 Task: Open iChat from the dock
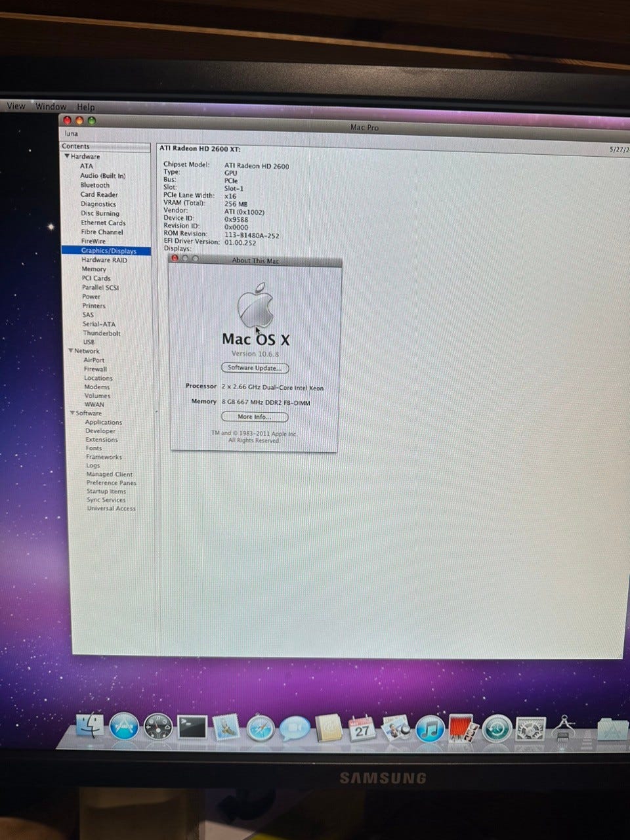tap(294, 728)
